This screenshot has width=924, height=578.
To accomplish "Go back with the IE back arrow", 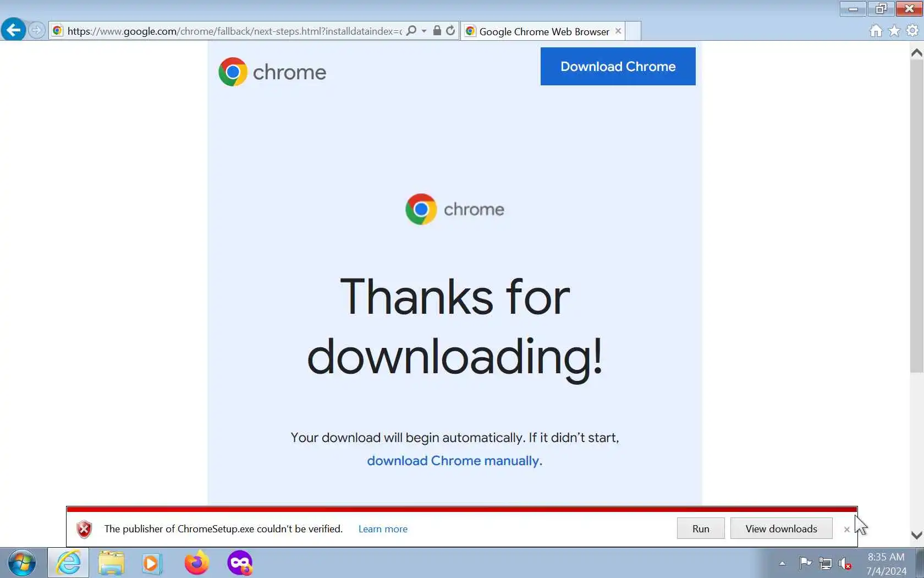I will (x=13, y=30).
